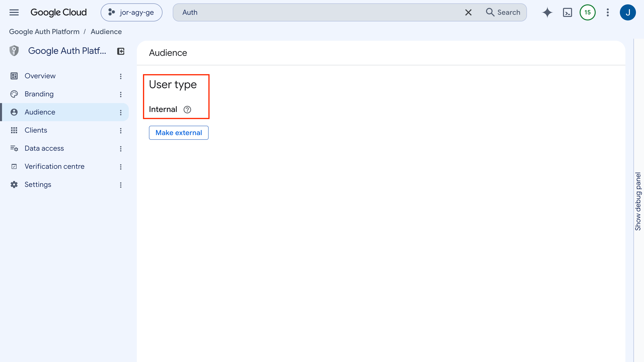The height and width of the screenshot is (362, 644).
Task: Open the J account avatar
Action: [628, 12]
